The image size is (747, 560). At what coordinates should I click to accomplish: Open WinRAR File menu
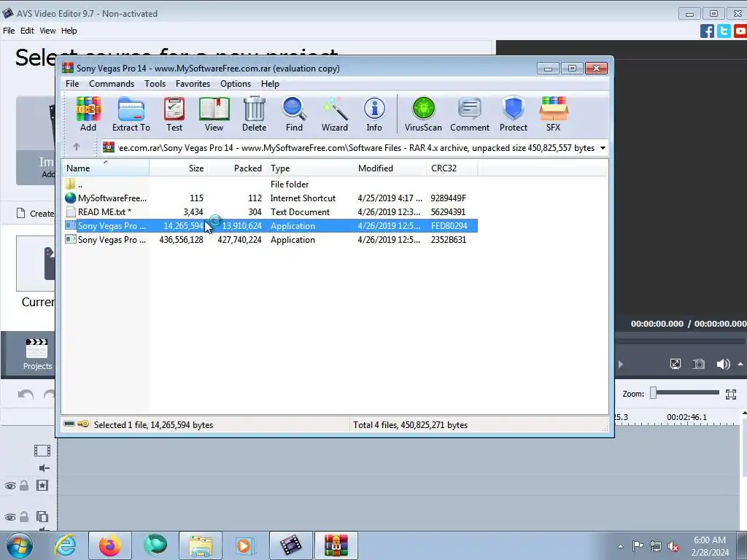[x=72, y=84]
